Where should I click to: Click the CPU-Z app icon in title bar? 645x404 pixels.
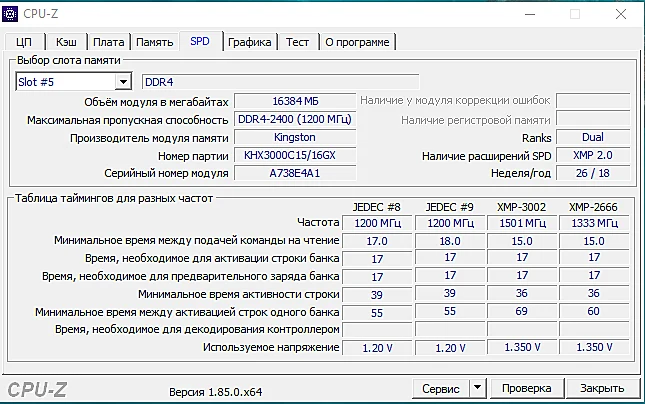[10, 14]
